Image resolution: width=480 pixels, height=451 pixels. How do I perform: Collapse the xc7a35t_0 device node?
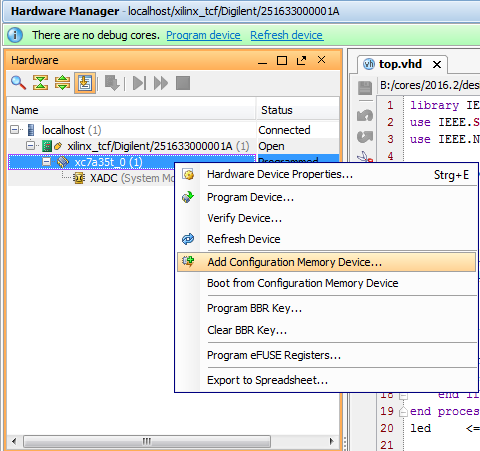[47, 162]
